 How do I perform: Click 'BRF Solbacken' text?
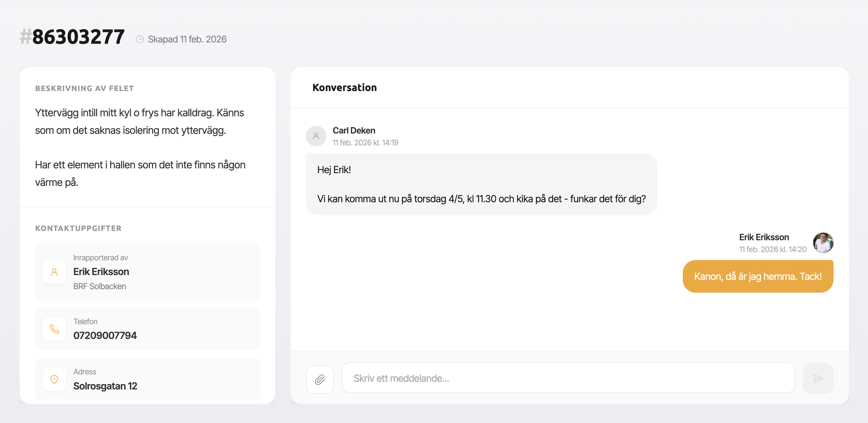coord(99,286)
